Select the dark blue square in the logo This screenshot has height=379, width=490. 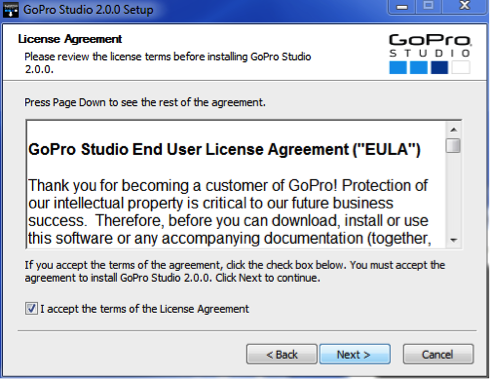(x=439, y=67)
